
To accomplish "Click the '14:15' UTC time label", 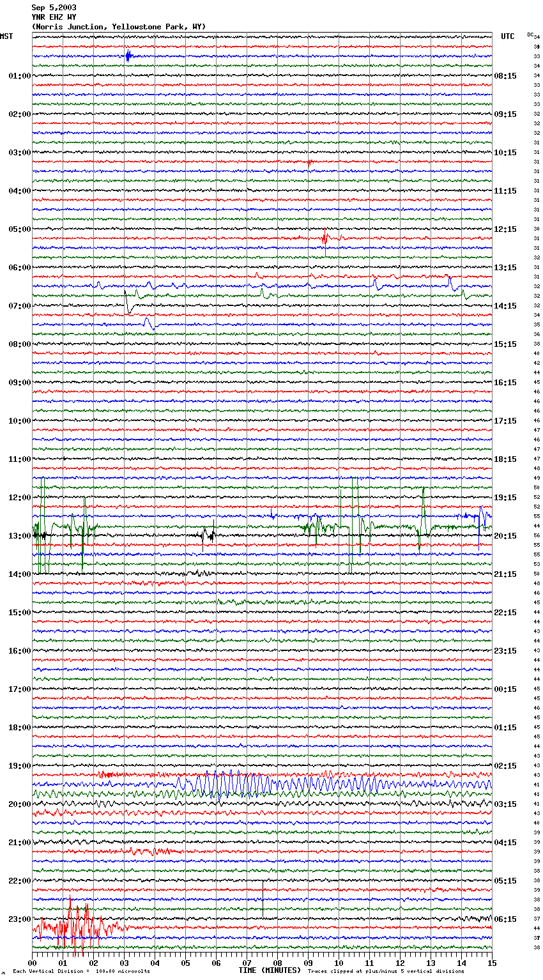I will coord(505,306).
